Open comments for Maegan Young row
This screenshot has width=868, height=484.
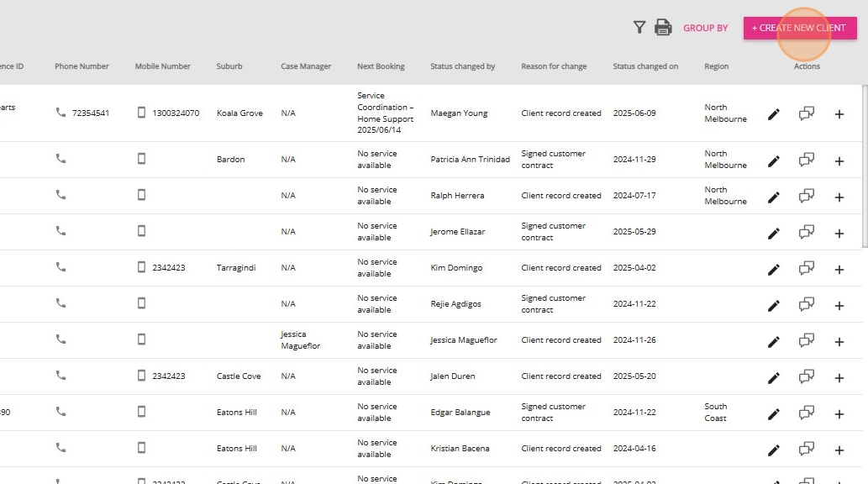point(807,113)
